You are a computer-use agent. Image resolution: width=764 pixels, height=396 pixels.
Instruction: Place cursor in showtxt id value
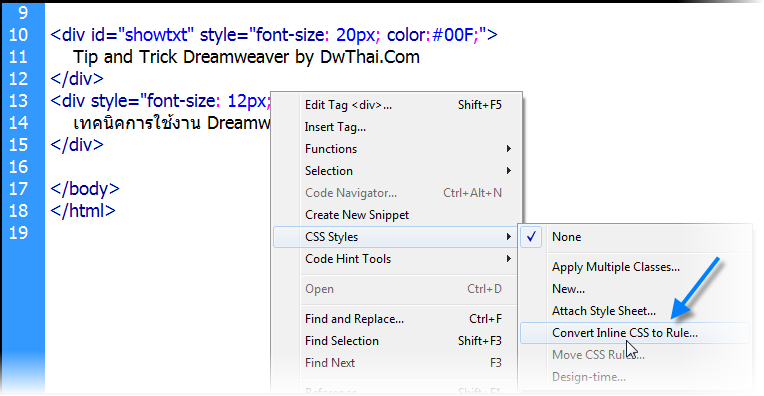tap(156, 35)
